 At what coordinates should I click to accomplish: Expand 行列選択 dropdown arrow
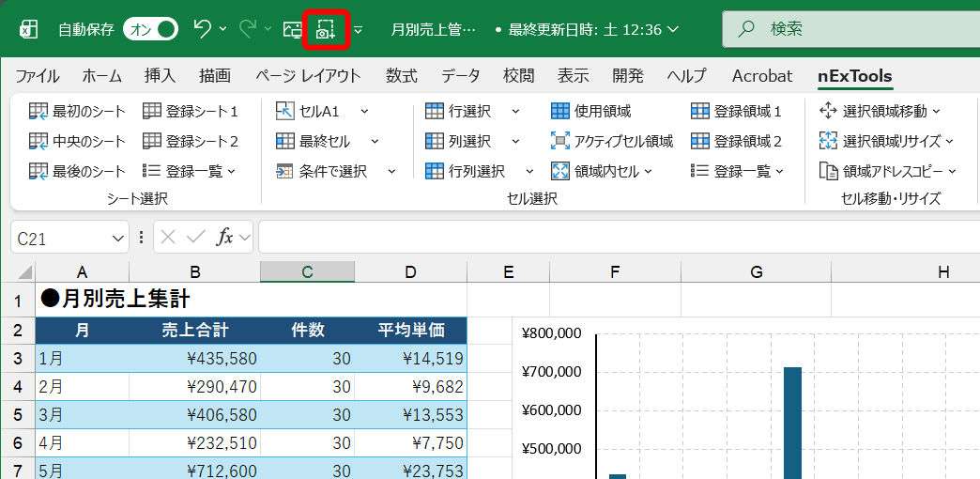point(529,171)
